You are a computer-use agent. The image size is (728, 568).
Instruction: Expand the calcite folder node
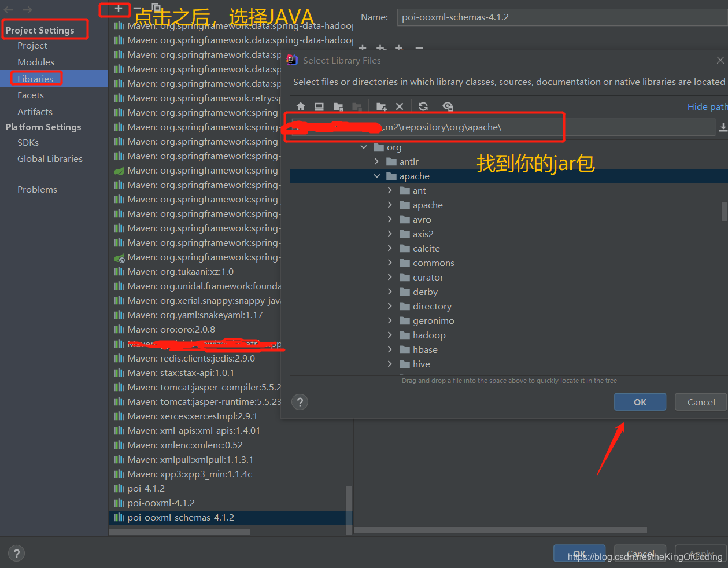[390, 248]
